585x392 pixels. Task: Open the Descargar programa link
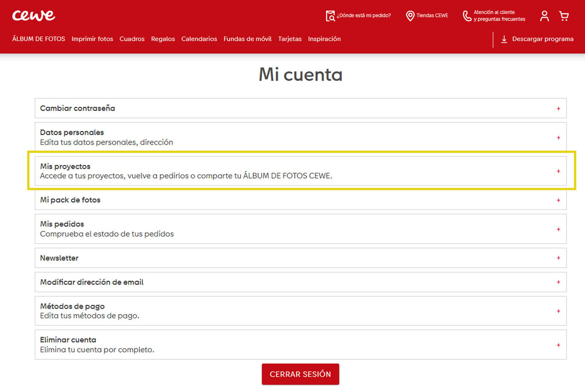pos(542,38)
